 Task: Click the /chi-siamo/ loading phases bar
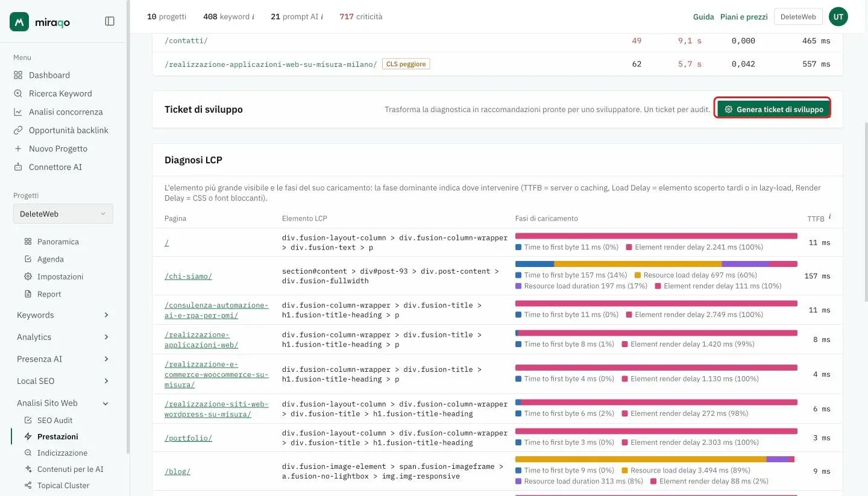[x=656, y=264]
